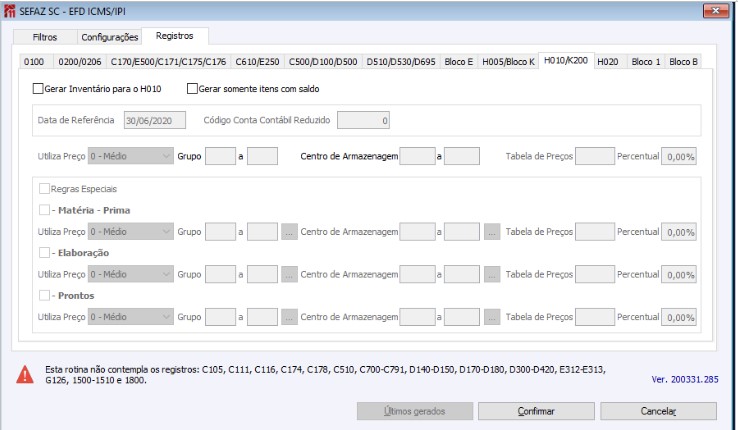
Task: Click the Últimos gerados button
Action: tap(415, 411)
